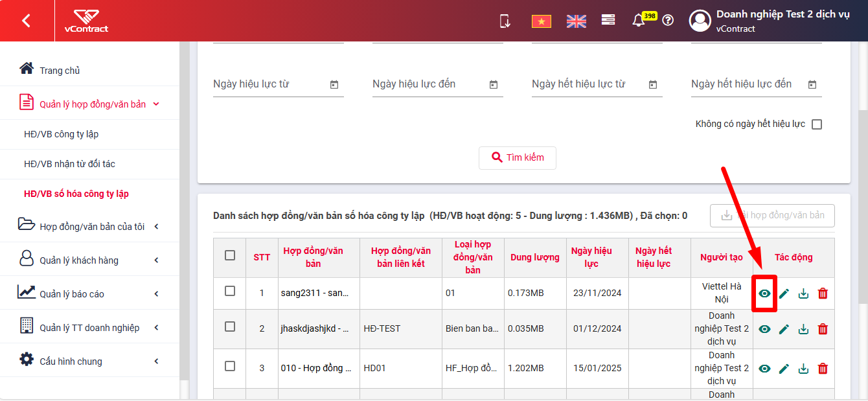Edit contract 010 - Hợp đồng pencil icon

[784, 369]
